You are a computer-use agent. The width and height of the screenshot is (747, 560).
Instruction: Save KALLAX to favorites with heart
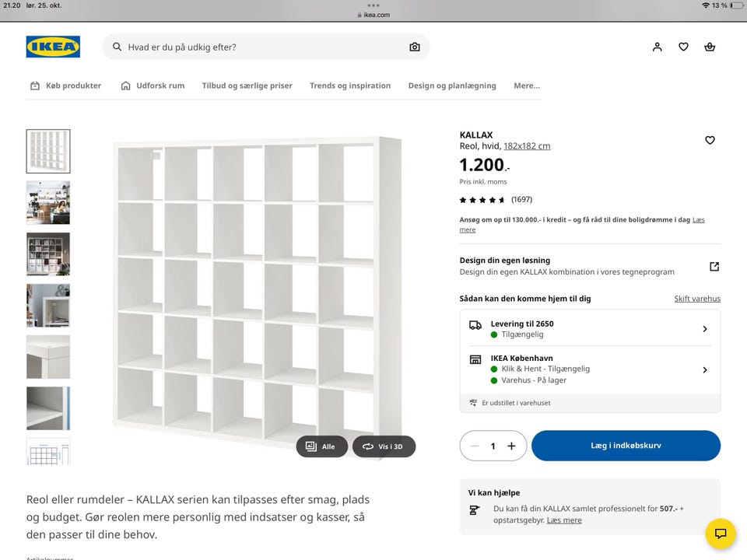point(710,140)
